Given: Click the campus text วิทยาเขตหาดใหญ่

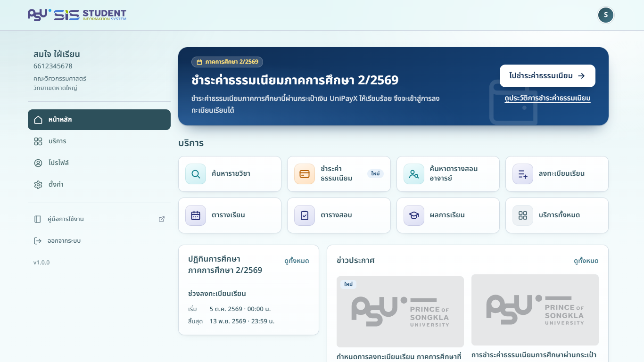Looking at the screenshot, I should 55,88.
